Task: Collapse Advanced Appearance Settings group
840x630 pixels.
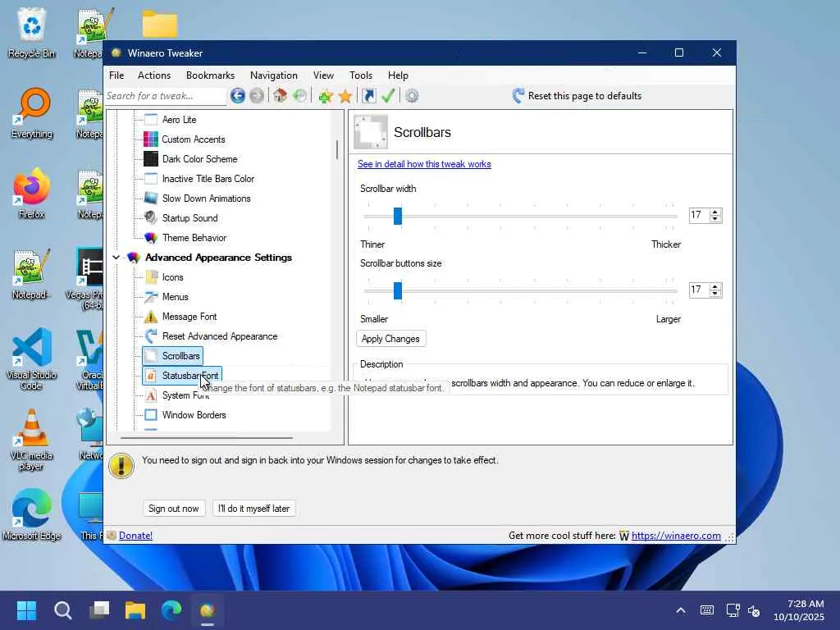Action: tap(116, 258)
